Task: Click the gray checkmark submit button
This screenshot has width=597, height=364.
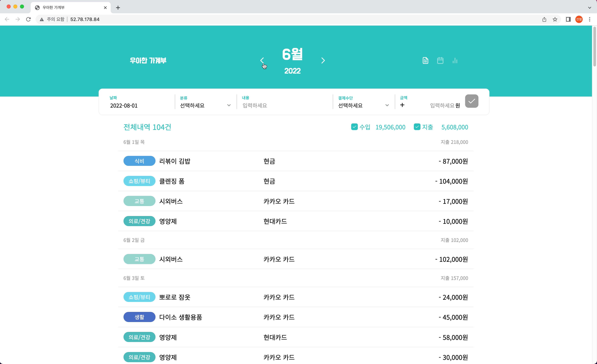Action: click(x=471, y=101)
